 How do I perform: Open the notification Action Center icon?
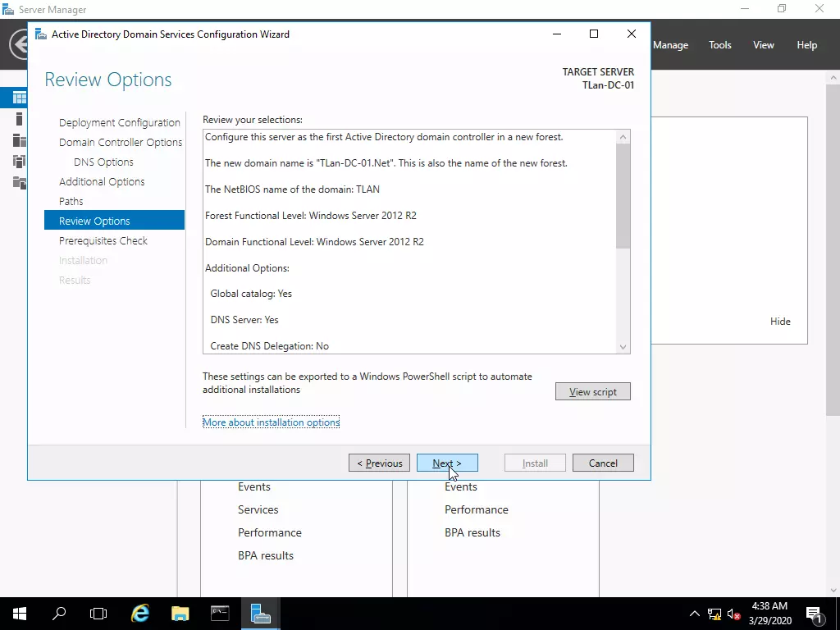click(814, 614)
